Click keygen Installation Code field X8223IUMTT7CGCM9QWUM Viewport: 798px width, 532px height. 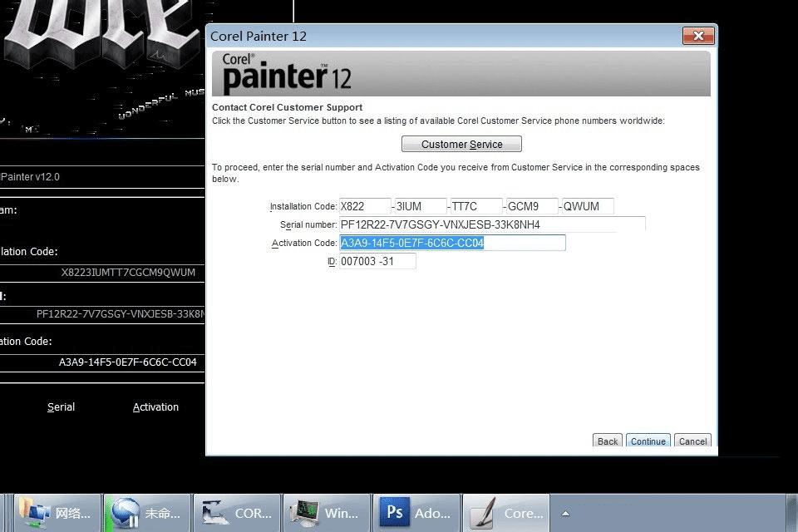[101, 273]
